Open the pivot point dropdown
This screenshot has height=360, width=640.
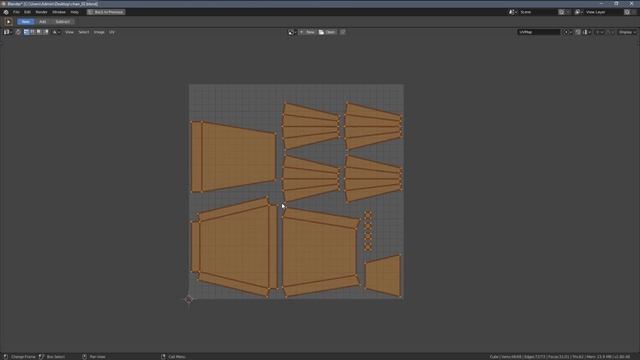(567, 32)
